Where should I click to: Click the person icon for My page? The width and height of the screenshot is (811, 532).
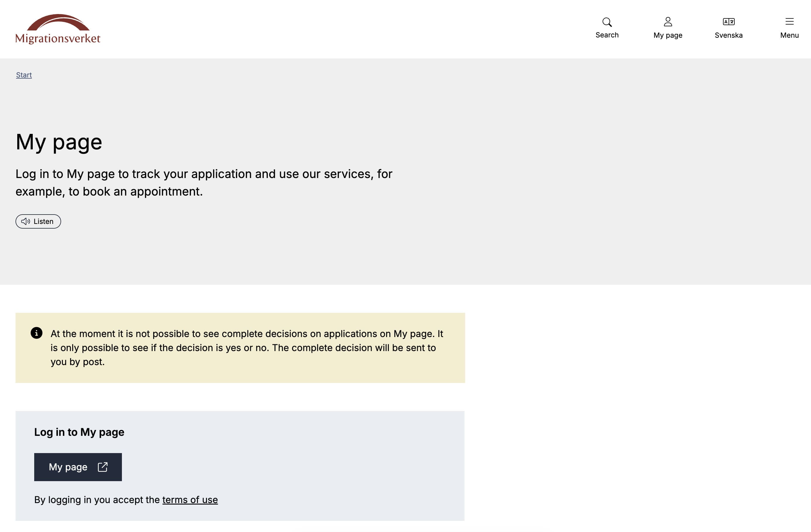pos(667,22)
